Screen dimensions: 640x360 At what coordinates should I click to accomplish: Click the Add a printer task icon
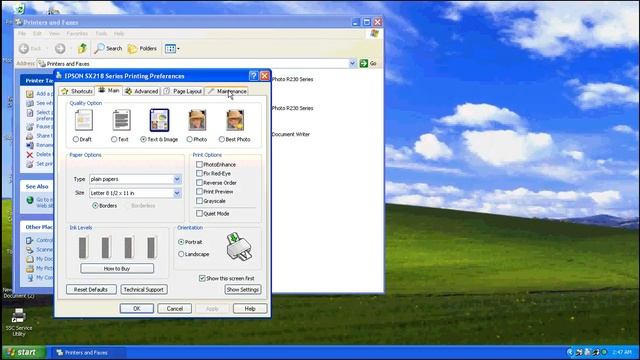pos(30,94)
